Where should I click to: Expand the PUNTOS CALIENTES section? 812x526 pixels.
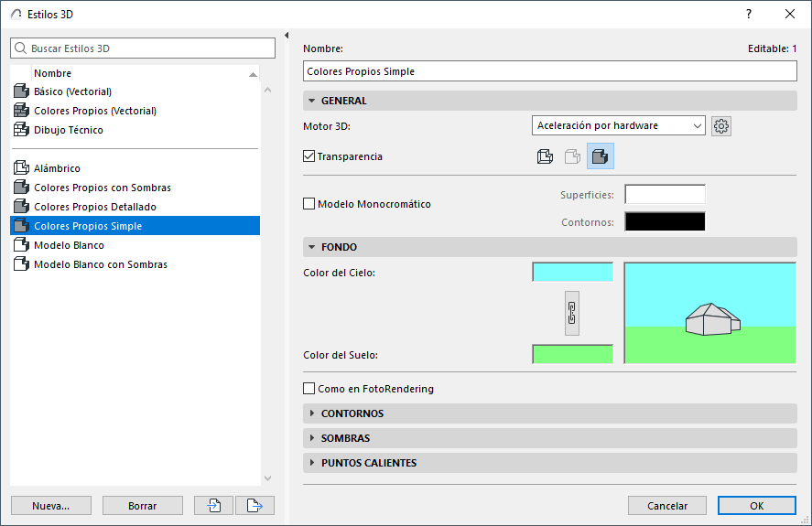(312, 463)
